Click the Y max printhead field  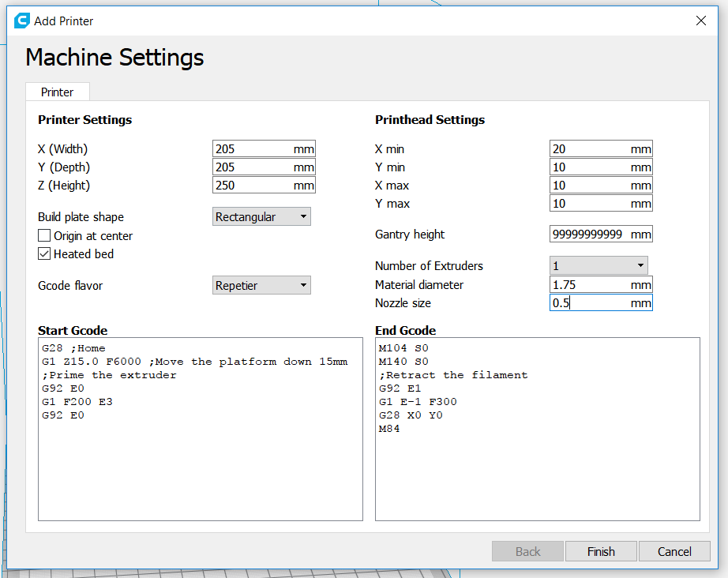click(589, 204)
